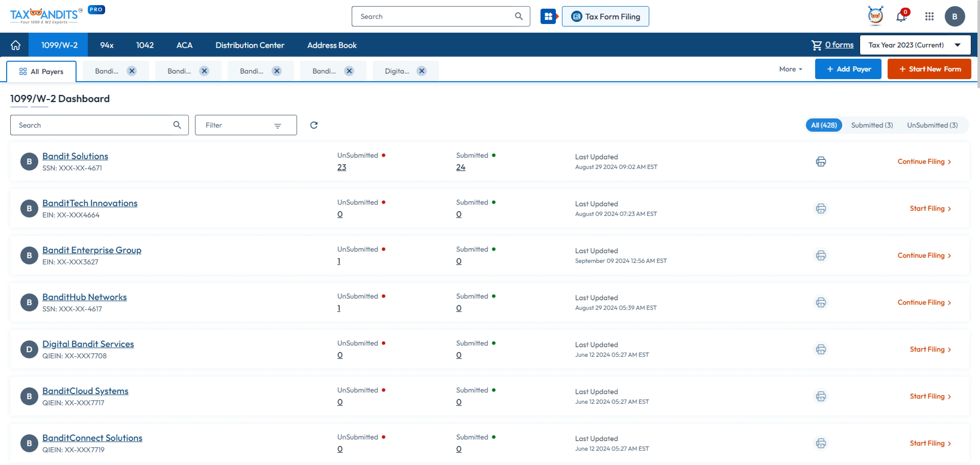Print forms for Bandit Solutions
The height and width of the screenshot is (465, 980).
(820, 161)
